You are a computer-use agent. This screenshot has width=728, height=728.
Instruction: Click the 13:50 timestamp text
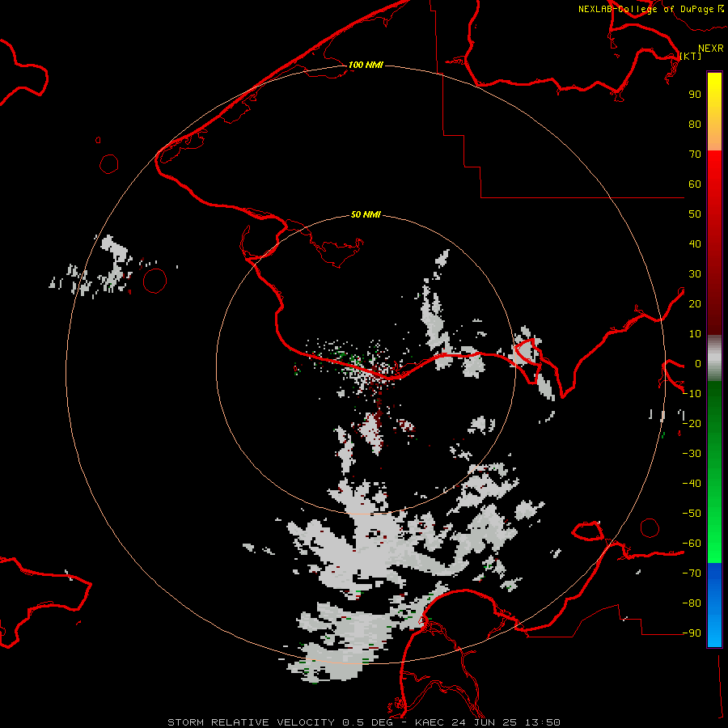(543, 722)
